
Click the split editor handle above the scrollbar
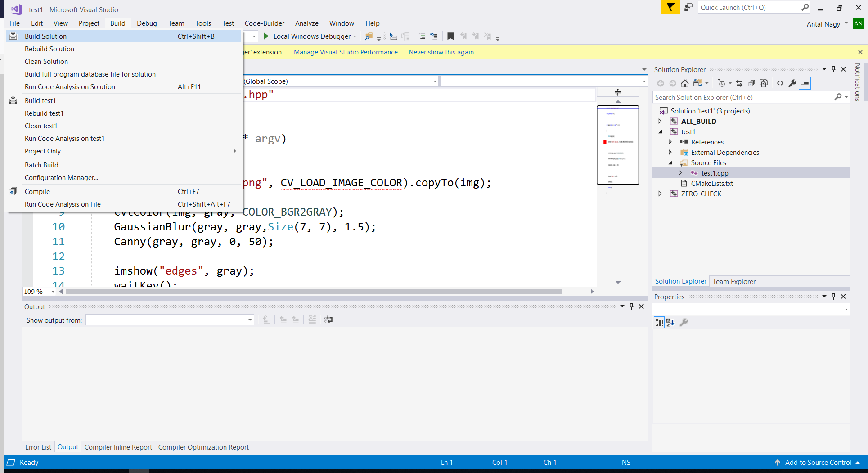(618, 92)
